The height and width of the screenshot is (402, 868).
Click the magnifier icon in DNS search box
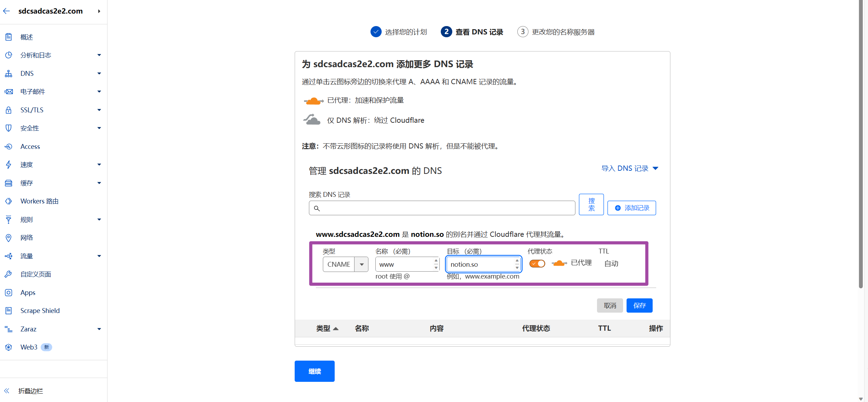click(x=317, y=208)
